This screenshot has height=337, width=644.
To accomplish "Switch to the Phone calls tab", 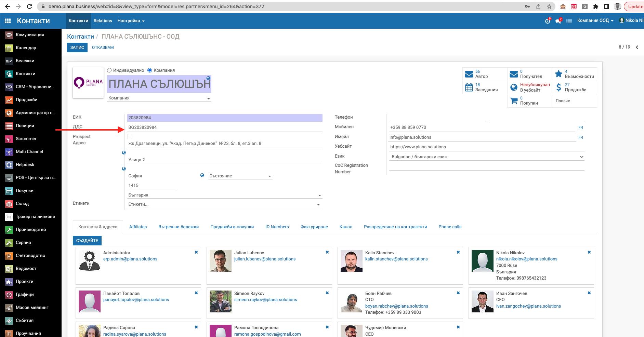I will coord(450,227).
